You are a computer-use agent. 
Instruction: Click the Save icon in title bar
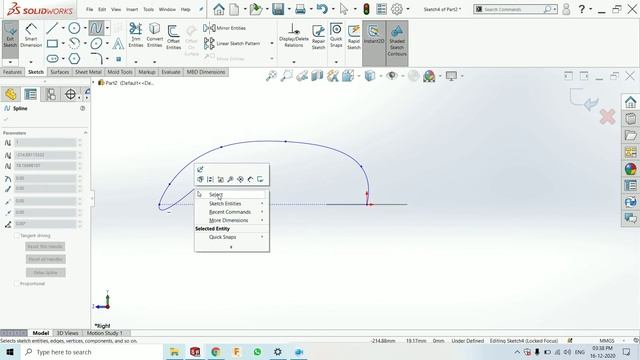pos(278,9)
